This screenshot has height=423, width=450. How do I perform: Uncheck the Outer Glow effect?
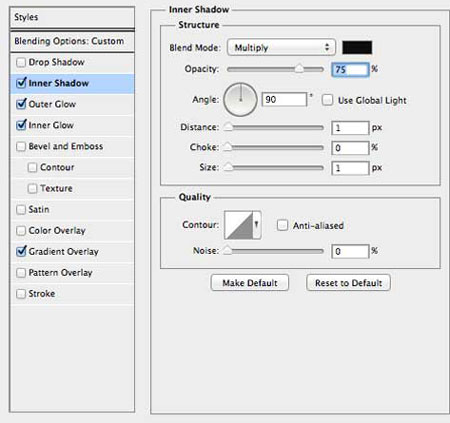tap(21, 104)
